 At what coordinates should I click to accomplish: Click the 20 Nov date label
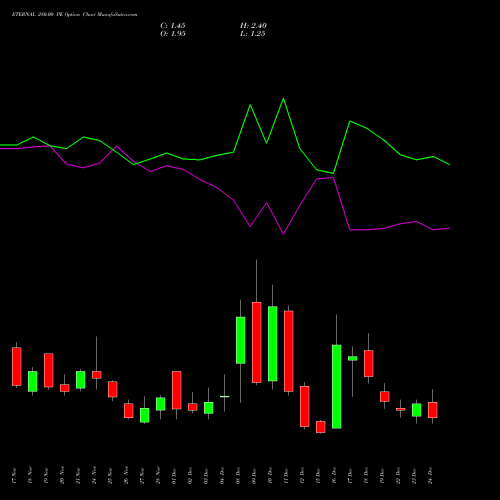pos(62,475)
